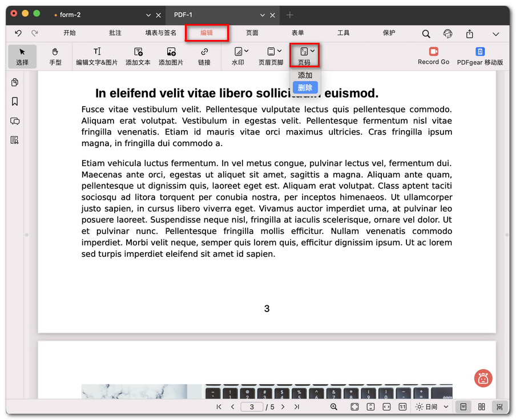Switch to the 页面 ribbon tab
This screenshot has height=420, width=516.
(x=252, y=33)
